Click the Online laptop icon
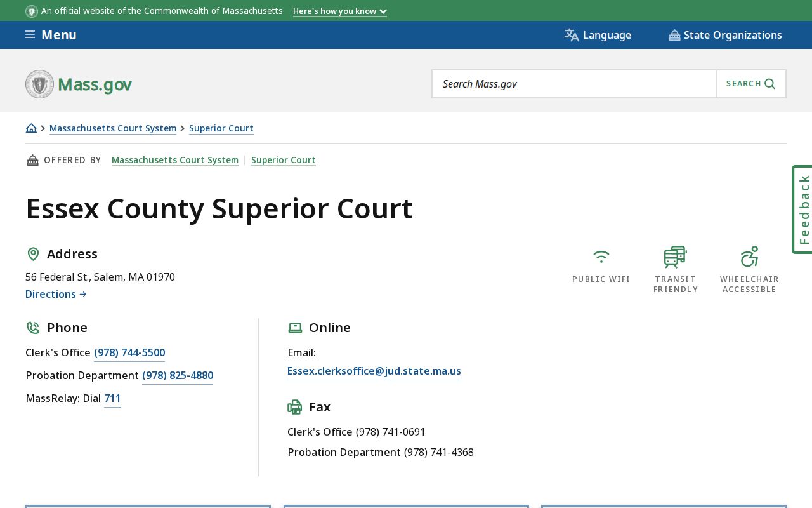The image size is (812, 508). tap(295, 328)
